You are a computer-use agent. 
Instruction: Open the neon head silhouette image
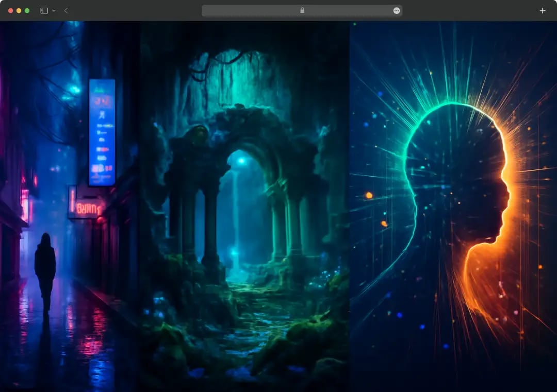(453, 207)
